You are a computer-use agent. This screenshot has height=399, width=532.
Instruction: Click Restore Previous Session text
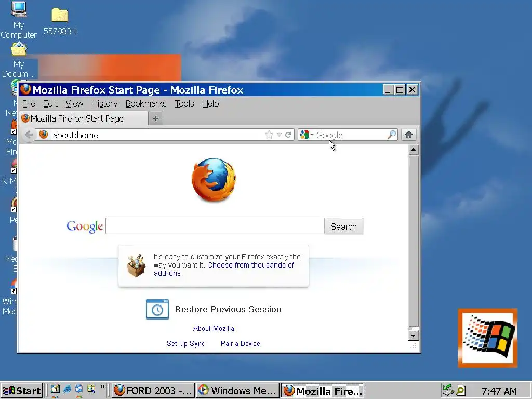coord(228,309)
